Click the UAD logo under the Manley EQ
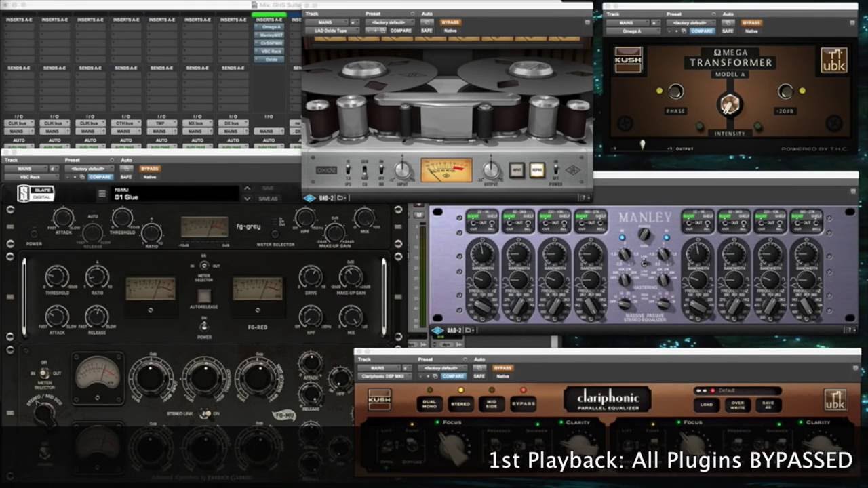Viewport: 868px width, 488px height. pyautogui.click(x=437, y=331)
